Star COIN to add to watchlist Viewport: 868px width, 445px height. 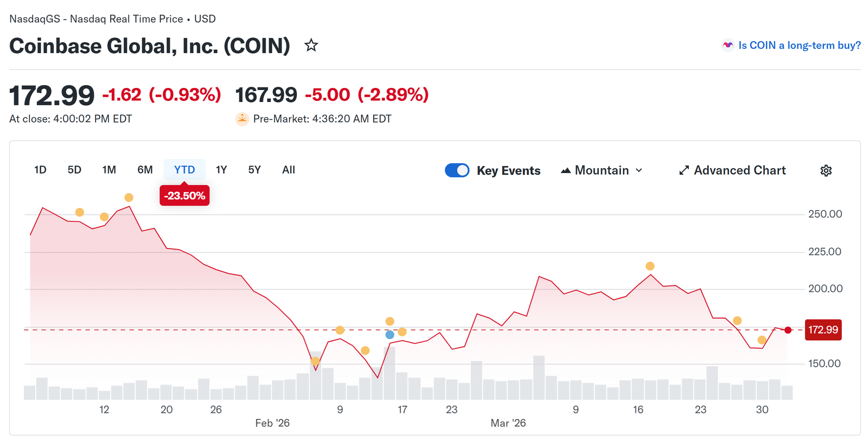coord(311,45)
